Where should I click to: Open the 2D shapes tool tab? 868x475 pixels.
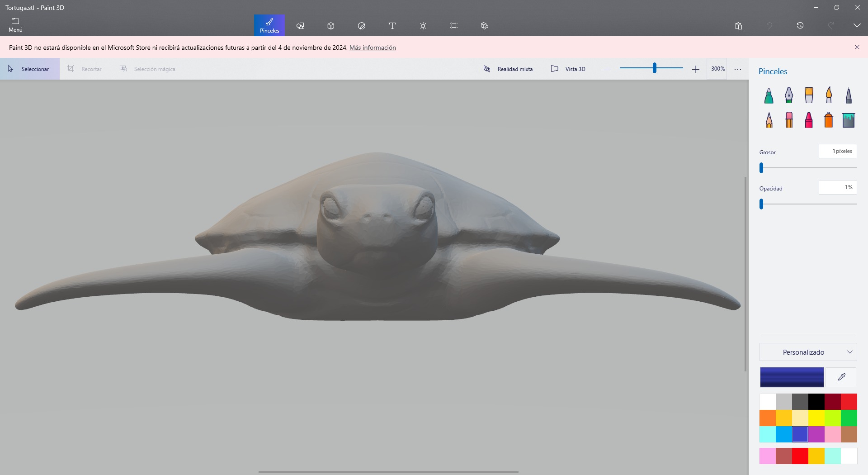(300, 26)
